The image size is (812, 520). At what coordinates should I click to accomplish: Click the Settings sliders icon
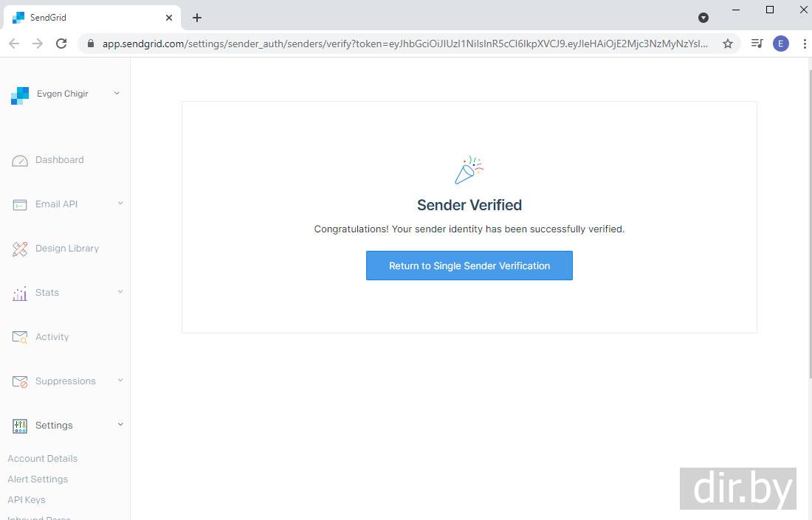coord(20,426)
